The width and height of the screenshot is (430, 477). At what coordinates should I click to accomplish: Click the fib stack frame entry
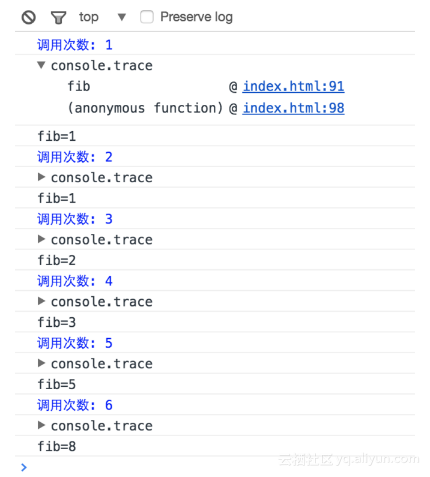click(79, 86)
